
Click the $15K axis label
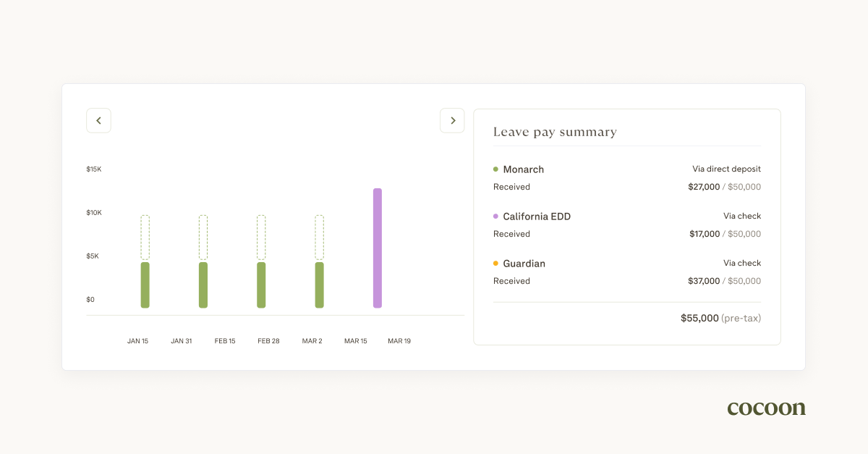(x=92, y=169)
